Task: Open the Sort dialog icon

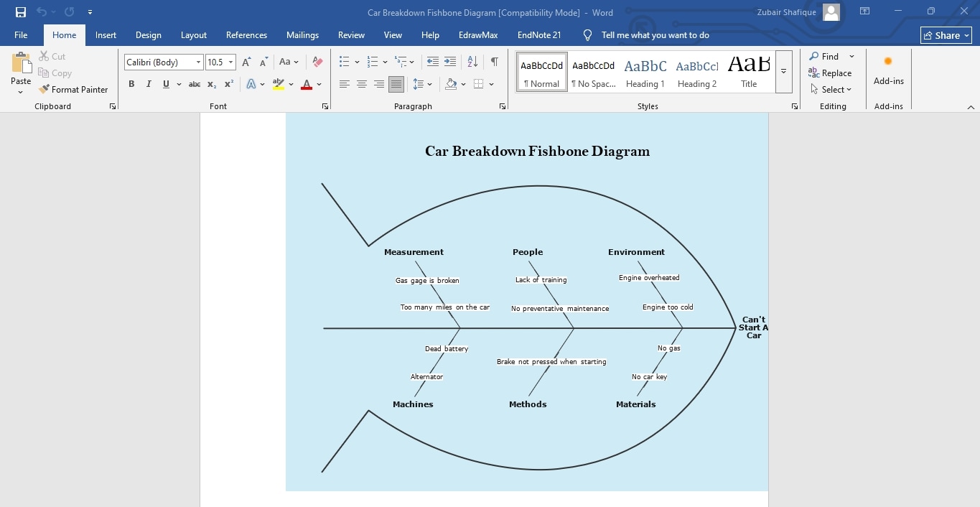Action: tap(472, 62)
